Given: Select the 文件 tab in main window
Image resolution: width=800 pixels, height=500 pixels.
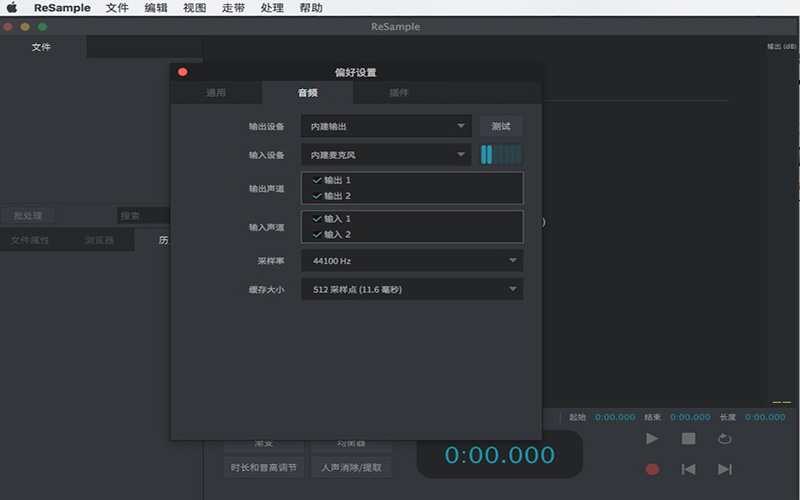Looking at the screenshot, I should 41,47.
